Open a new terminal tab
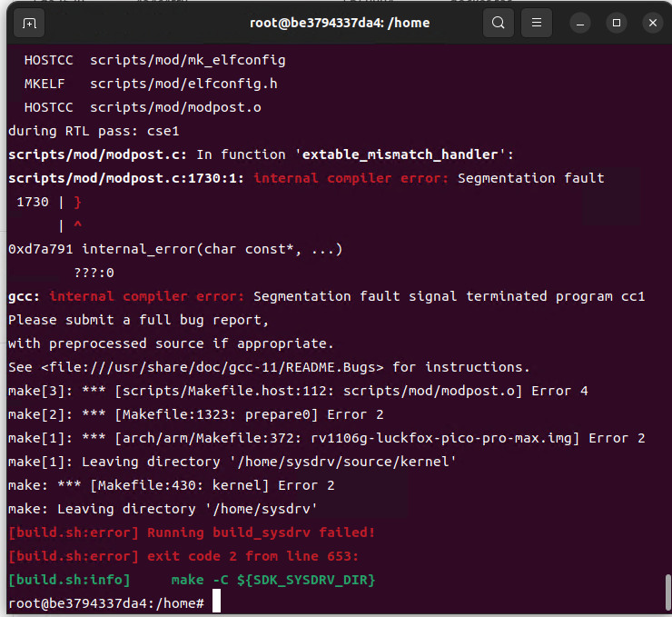The image size is (672, 617). [x=29, y=23]
